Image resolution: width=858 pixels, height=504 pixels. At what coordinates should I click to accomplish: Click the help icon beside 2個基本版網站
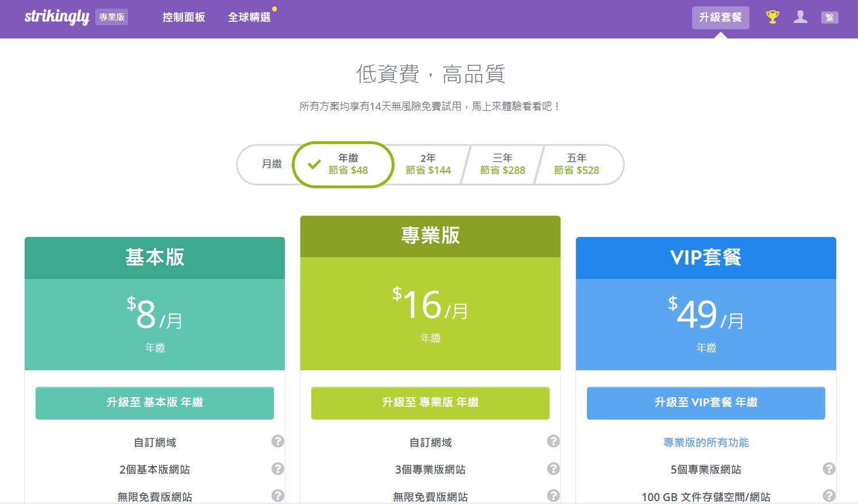coord(277,469)
